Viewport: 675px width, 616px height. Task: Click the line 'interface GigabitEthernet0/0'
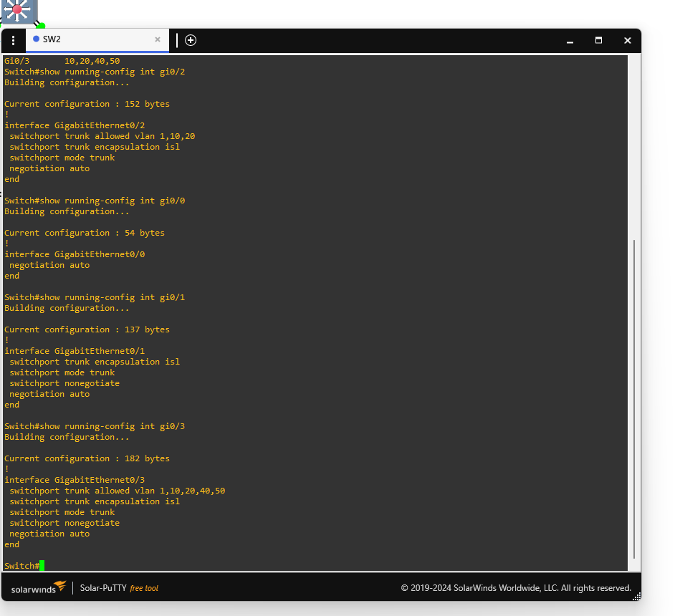tap(75, 255)
